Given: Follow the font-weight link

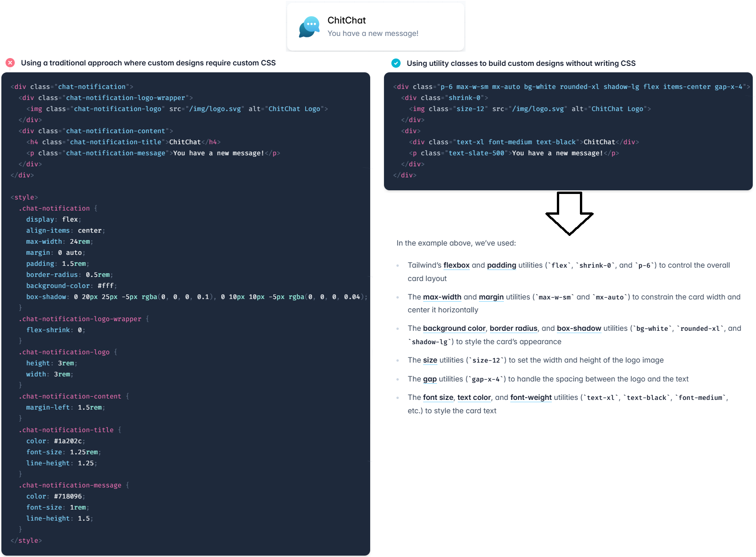Looking at the screenshot, I should click(x=531, y=398).
